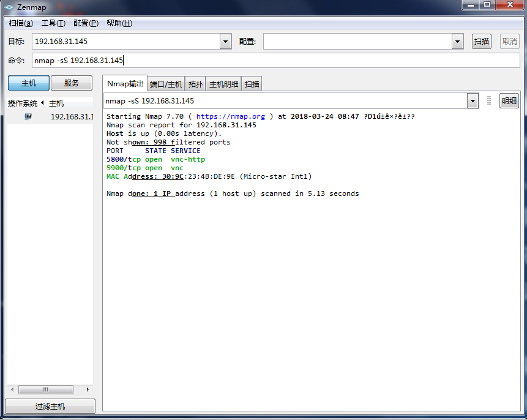Expand the 配置 profile dropdown arrow
The image size is (527, 420).
(457, 42)
